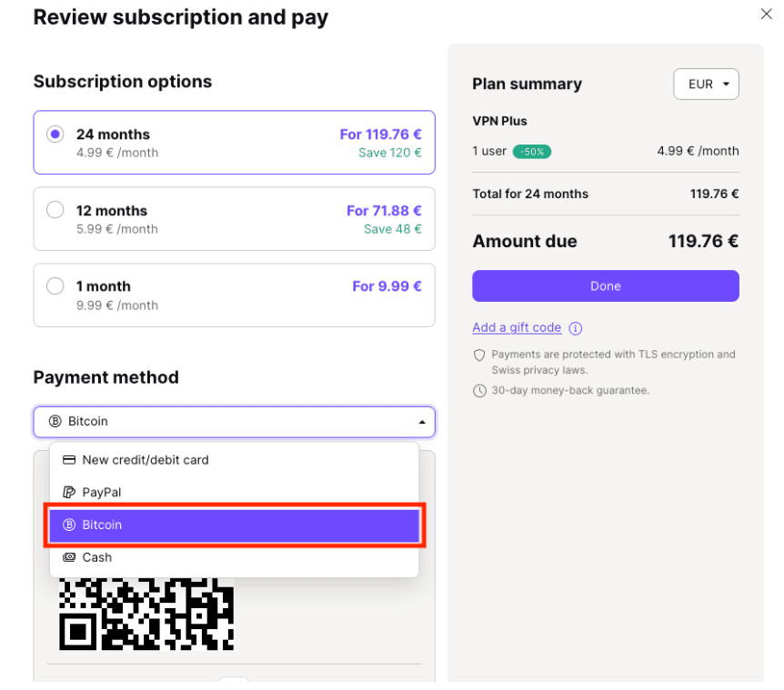Click the Bitcoin QR code image
This screenshot has width=784, height=690.
click(x=146, y=614)
